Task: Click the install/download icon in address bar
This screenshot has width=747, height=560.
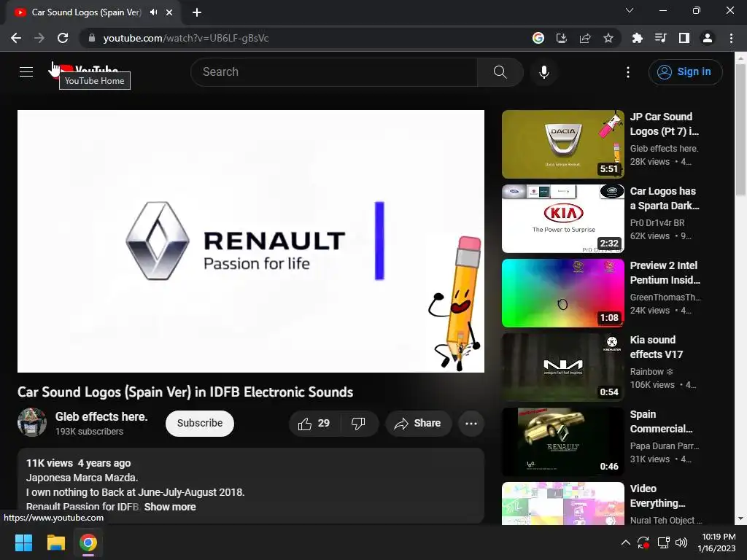Action: click(562, 38)
